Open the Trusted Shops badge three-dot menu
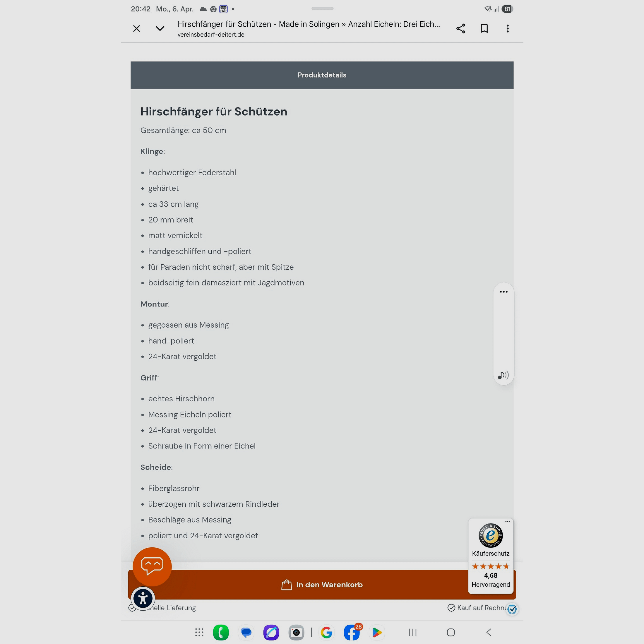The height and width of the screenshot is (644, 644). 507,521
